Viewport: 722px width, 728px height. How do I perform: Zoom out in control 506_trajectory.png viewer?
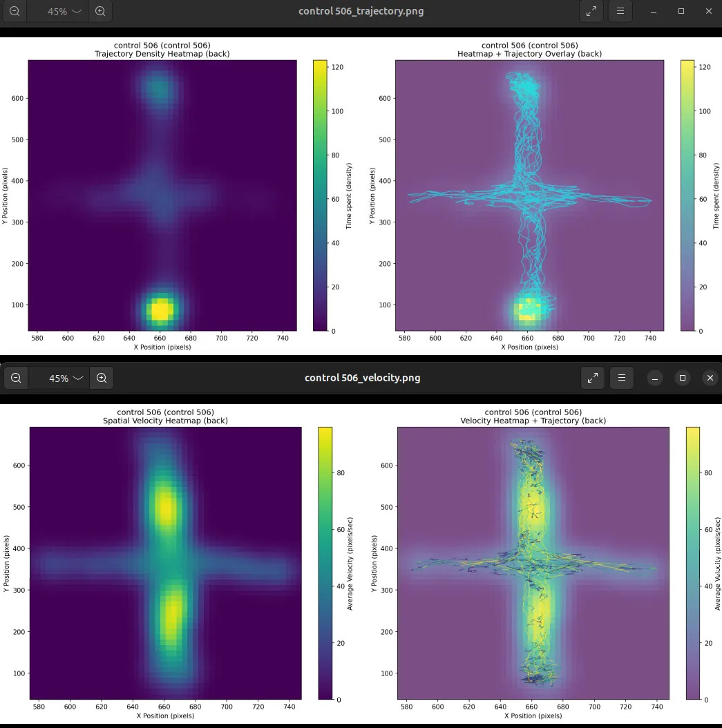point(14,11)
